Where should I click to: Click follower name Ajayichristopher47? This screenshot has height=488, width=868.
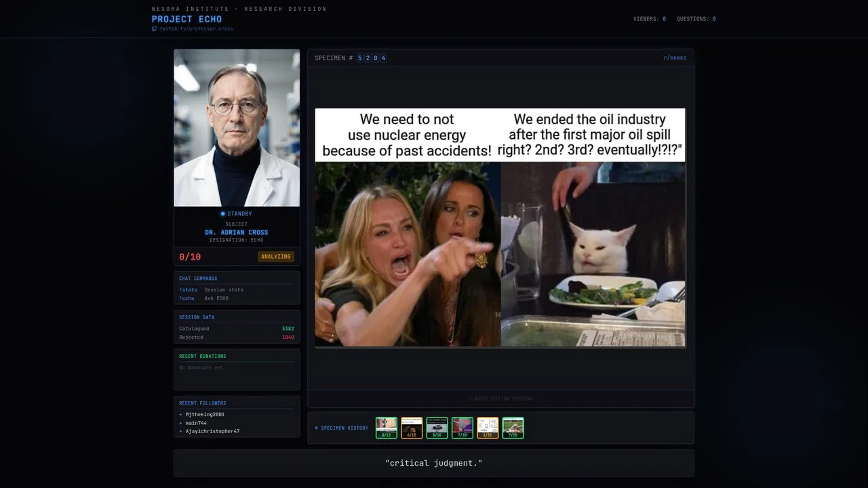tap(212, 431)
